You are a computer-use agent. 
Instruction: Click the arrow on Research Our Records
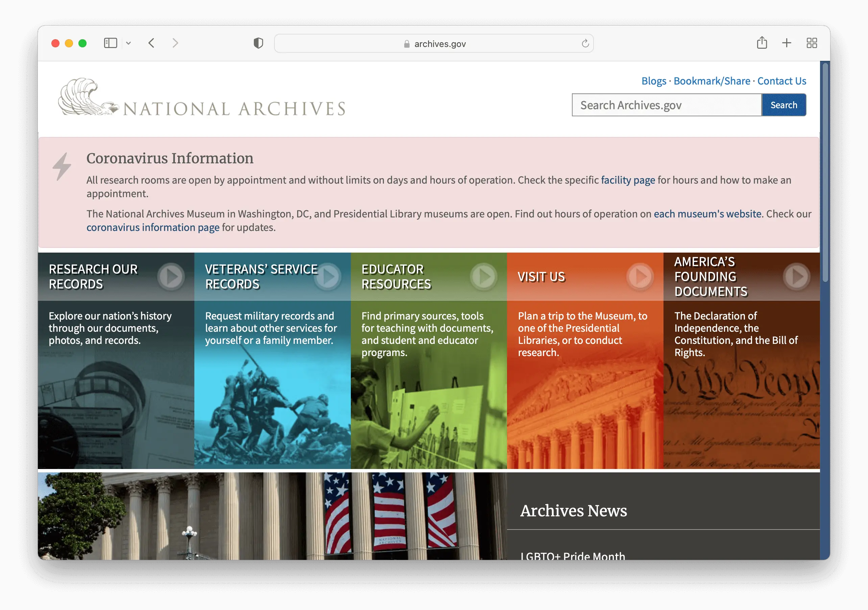coord(171,277)
